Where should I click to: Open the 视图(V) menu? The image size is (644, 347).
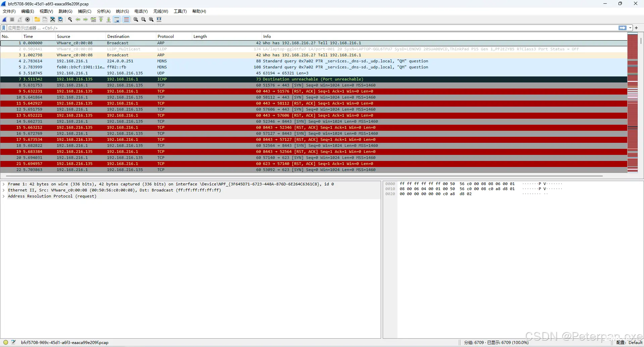pos(46,11)
